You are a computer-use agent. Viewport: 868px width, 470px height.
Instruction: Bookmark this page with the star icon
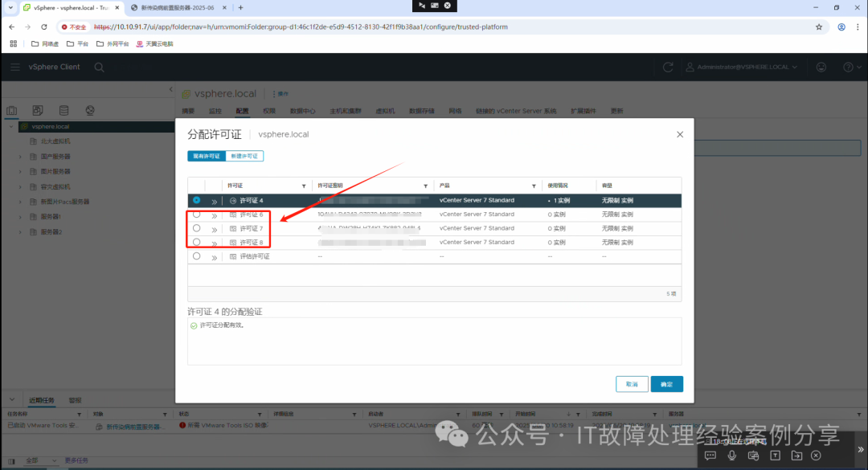click(819, 27)
